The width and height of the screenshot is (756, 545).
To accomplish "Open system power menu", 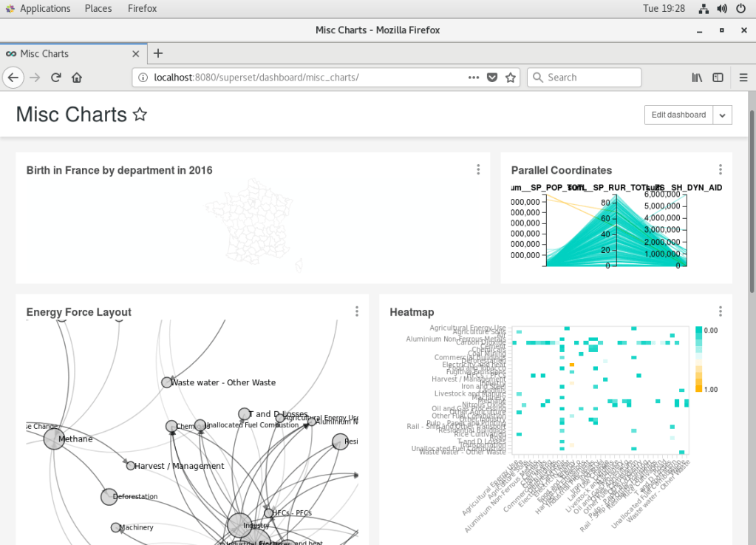I will tap(741, 8).
